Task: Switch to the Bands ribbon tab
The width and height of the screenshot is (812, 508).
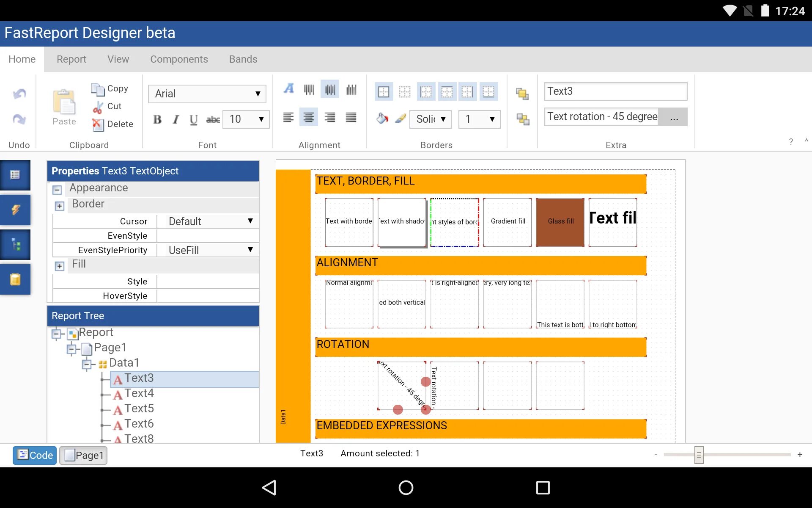Action: click(x=243, y=59)
